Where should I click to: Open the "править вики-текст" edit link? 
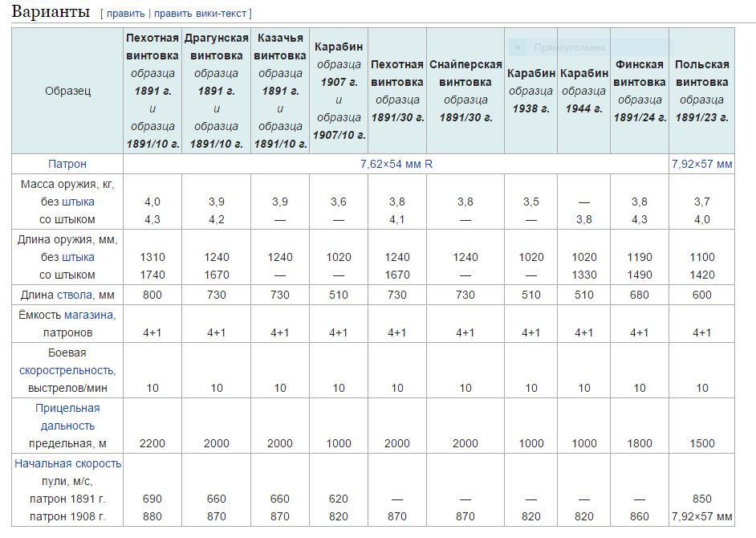coord(201,14)
